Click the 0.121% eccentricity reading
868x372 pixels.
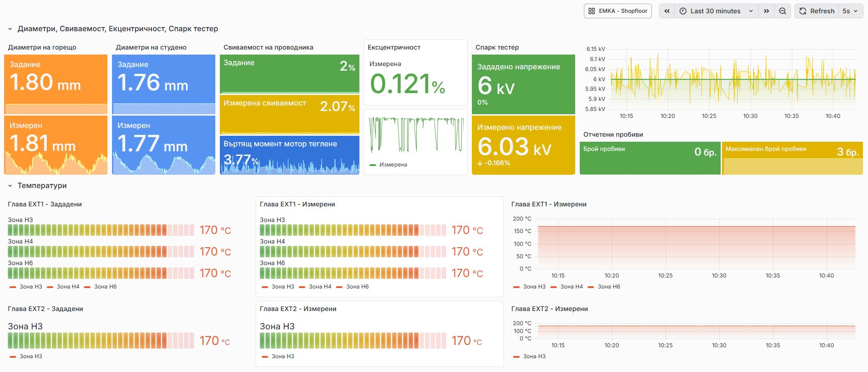point(408,84)
